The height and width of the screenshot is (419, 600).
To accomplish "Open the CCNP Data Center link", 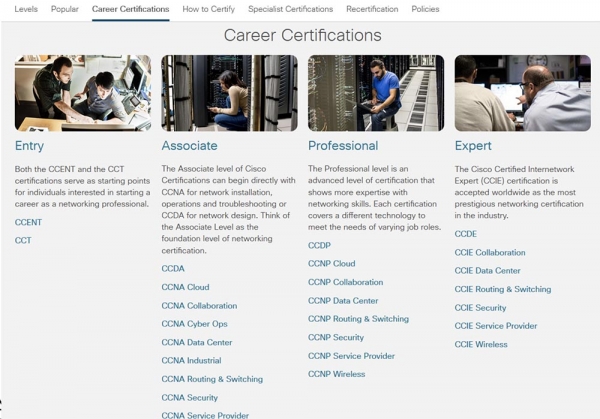I will point(343,300).
